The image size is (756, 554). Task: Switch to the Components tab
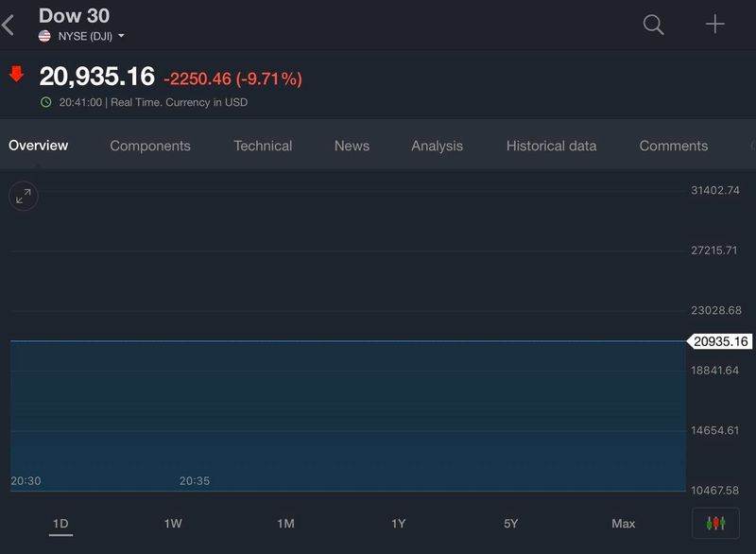pos(150,146)
